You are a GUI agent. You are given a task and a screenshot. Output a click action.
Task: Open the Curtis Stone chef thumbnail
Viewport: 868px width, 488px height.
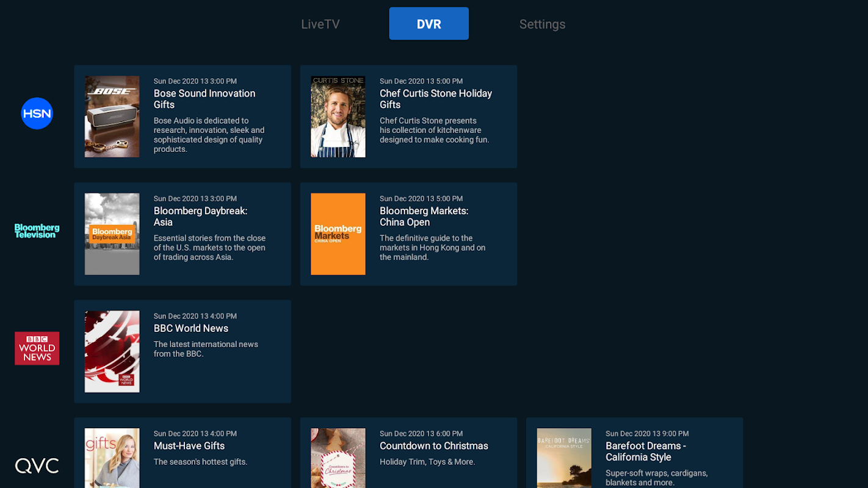click(338, 117)
